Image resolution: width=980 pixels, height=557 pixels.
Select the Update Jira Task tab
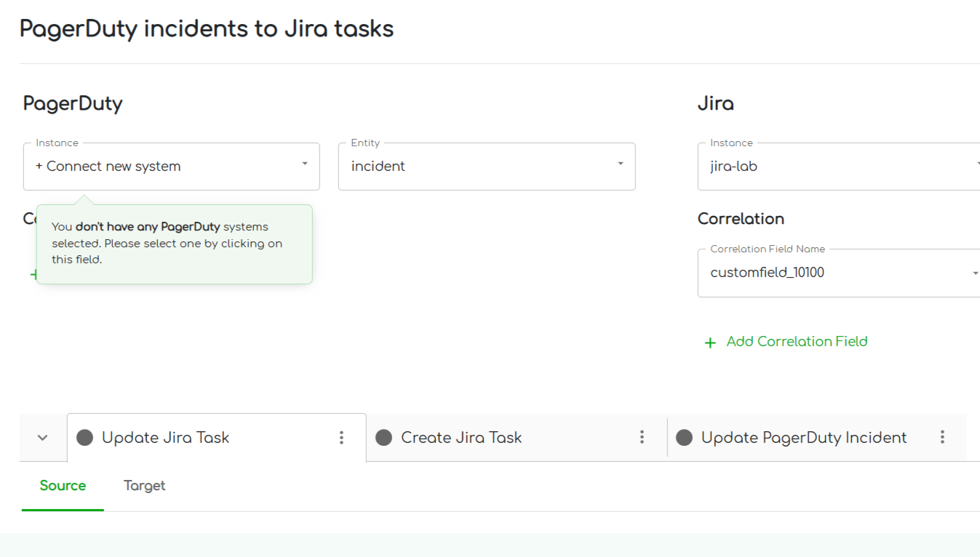point(166,438)
